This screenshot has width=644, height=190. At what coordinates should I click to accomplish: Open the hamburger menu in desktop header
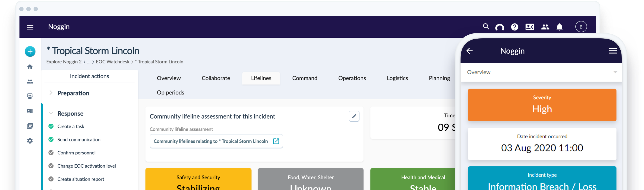[x=30, y=27]
